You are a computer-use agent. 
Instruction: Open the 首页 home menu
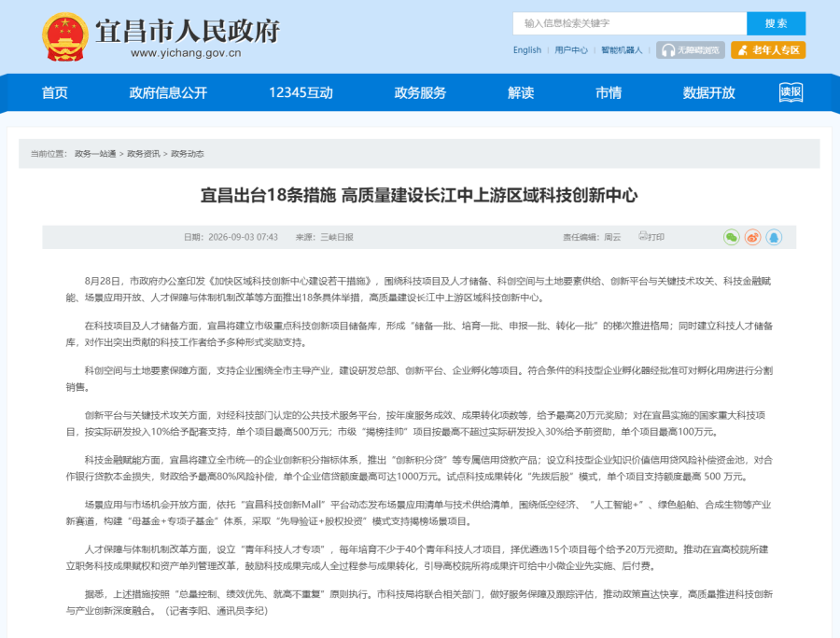(55, 92)
